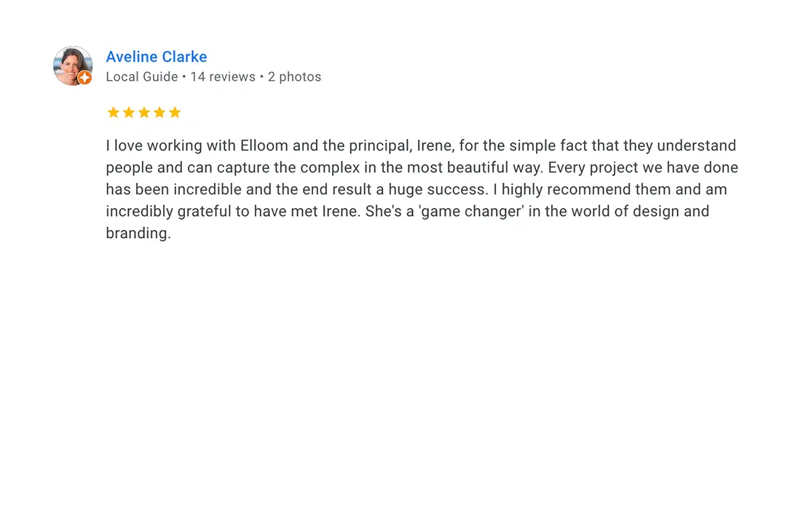The width and height of the screenshot is (801, 532).
Task: Click the orange Local Guide badge on avatar
Action: tap(84, 78)
